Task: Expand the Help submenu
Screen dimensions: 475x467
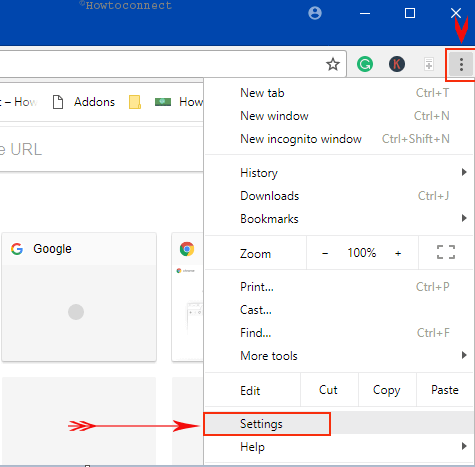Action: pos(339,447)
